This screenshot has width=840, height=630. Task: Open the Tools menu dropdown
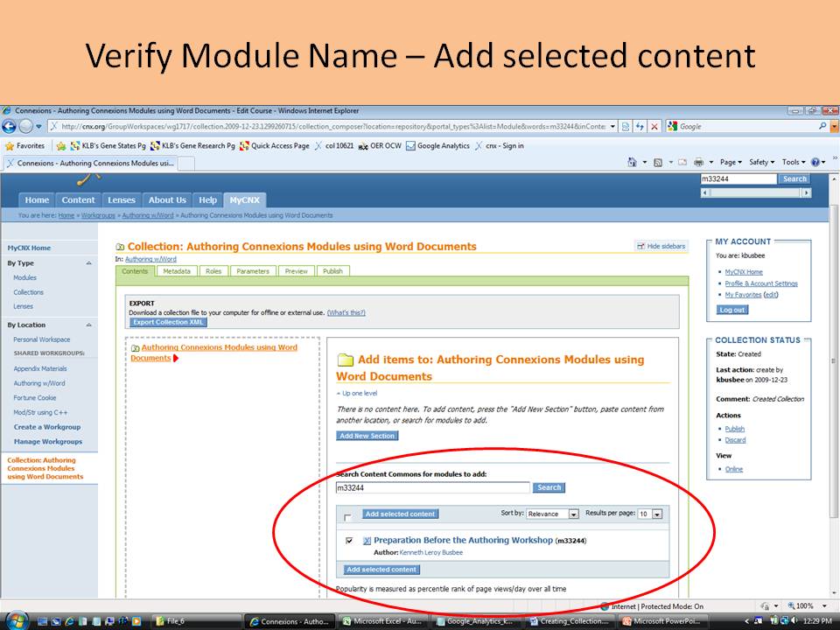pyautogui.click(x=794, y=162)
